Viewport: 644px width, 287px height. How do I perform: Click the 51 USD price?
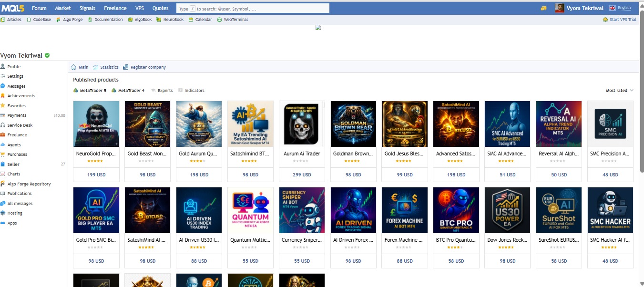[508, 175]
